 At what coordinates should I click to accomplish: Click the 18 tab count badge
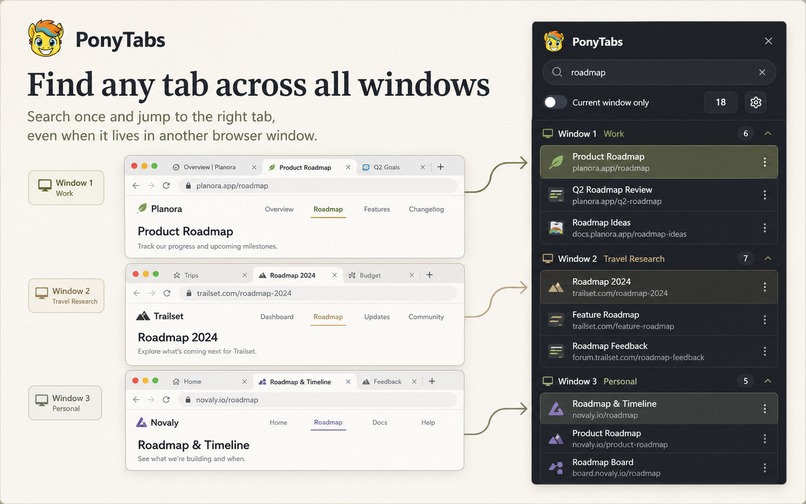tap(720, 102)
